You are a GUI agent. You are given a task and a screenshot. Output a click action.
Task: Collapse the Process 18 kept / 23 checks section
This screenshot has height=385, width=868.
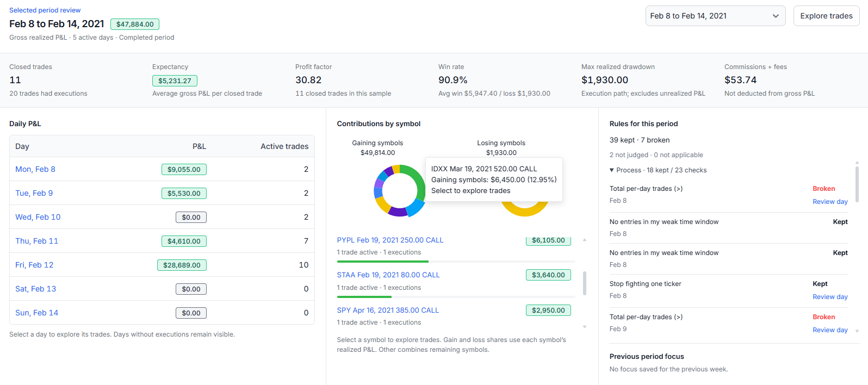(x=658, y=170)
